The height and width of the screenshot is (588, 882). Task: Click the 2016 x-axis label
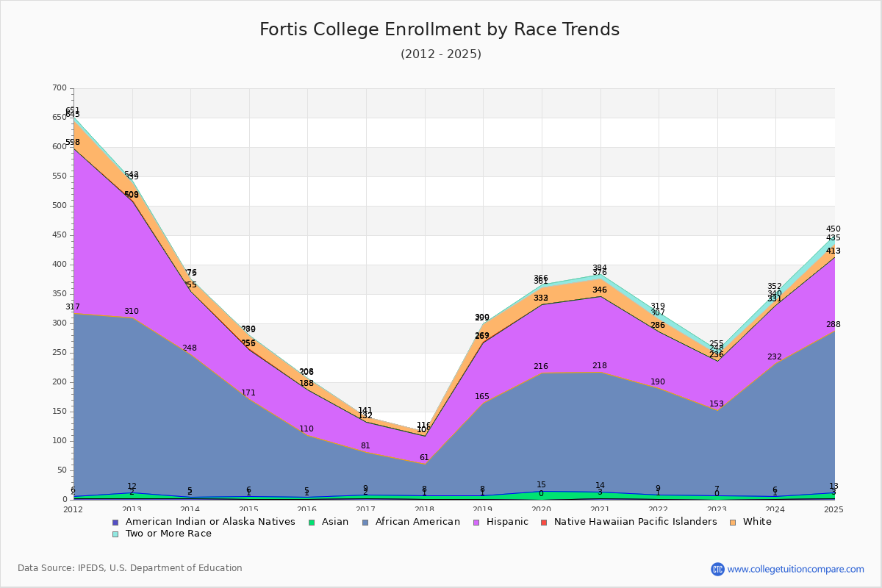[x=307, y=509]
